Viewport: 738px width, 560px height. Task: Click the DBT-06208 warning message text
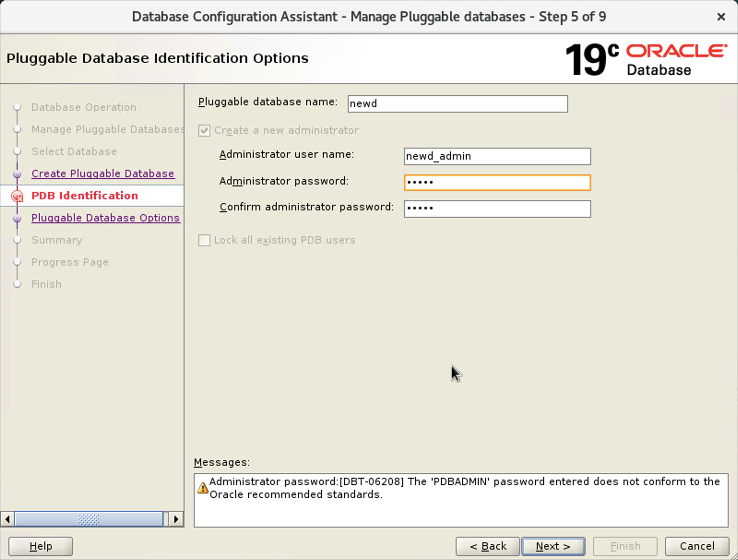coord(464,488)
